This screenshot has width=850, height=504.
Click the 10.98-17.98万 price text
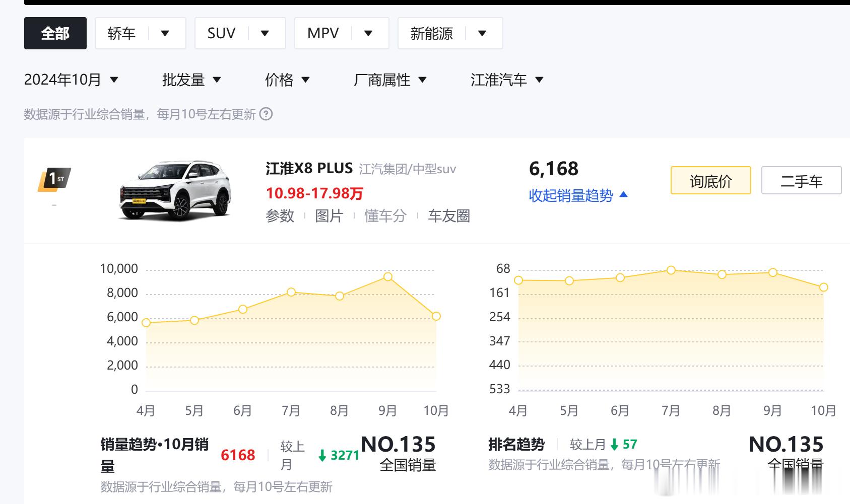(x=314, y=193)
